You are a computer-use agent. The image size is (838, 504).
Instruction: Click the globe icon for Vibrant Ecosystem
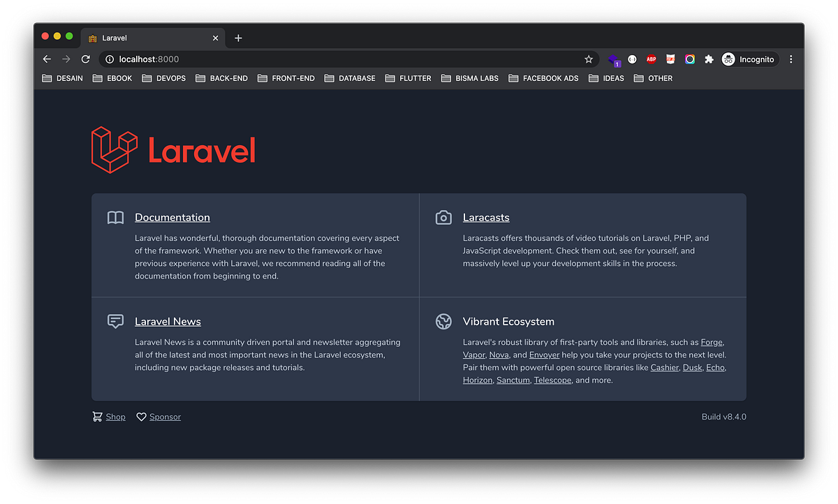tap(443, 322)
